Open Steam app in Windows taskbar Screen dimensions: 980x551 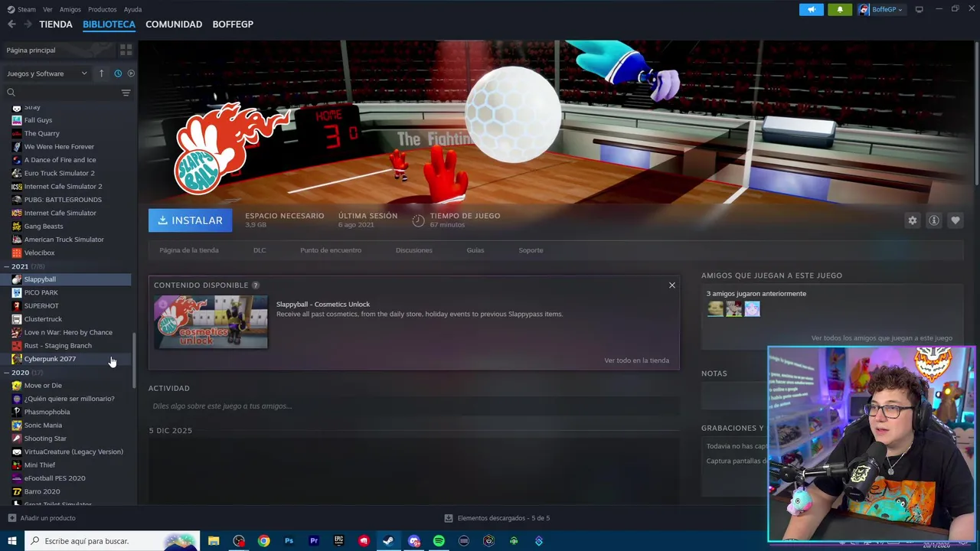[388, 541]
